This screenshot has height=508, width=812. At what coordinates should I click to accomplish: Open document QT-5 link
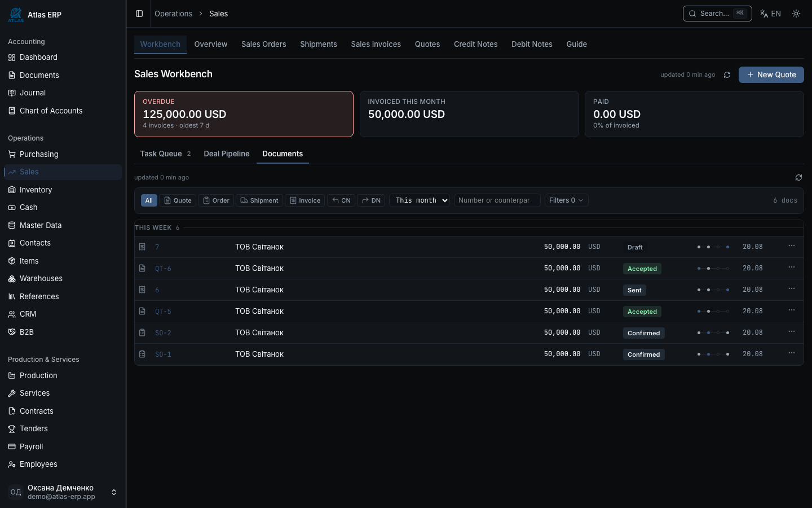(163, 312)
